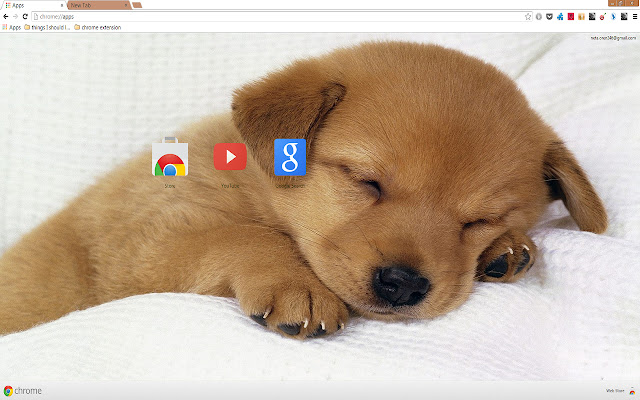Click the 'Google Search' app label

290,186
